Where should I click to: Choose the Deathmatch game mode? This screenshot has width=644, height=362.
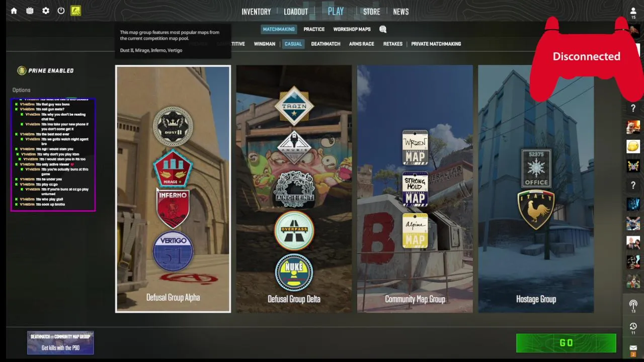point(326,44)
